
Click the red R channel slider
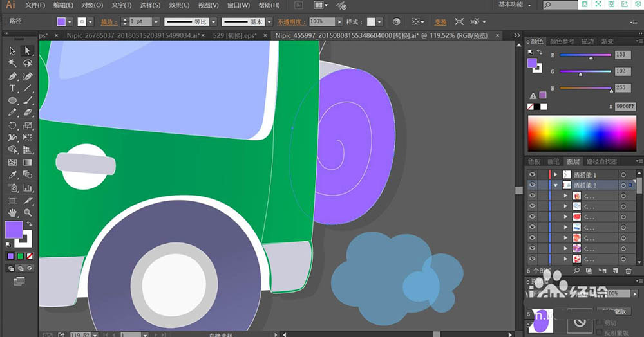pyautogui.click(x=585, y=55)
